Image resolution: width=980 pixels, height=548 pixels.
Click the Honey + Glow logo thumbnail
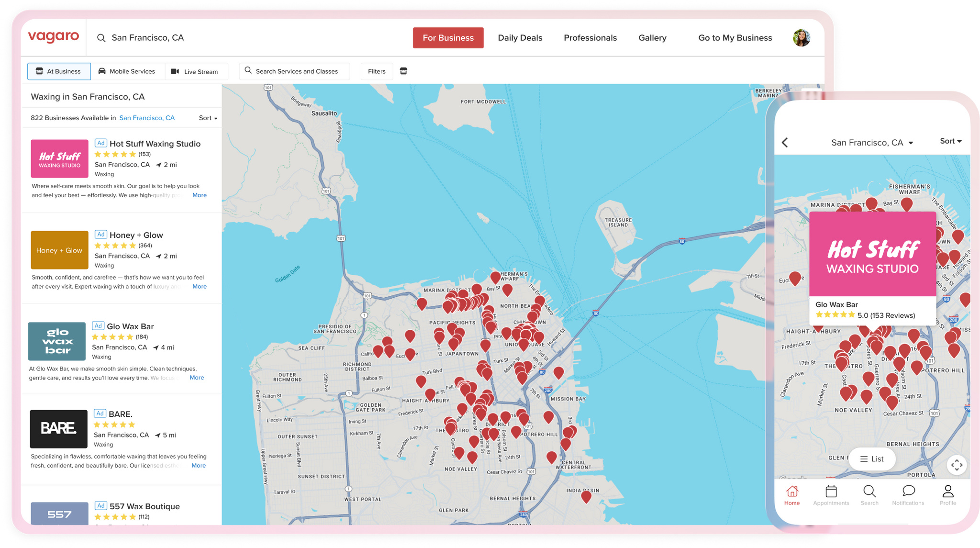tap(59, 250)
